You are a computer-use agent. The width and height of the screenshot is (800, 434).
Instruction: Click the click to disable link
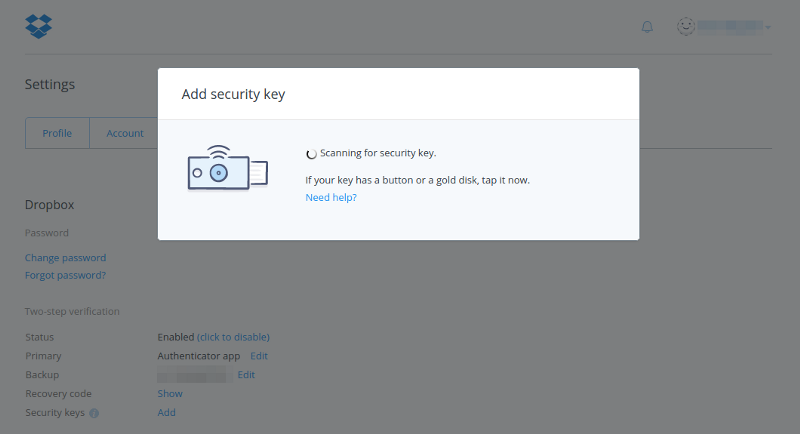pos(233,337)
